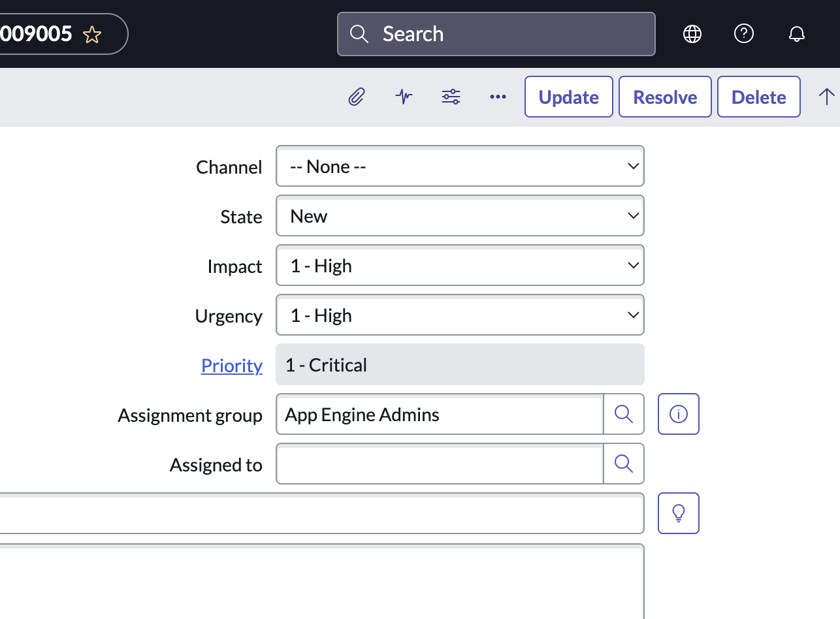Favorite the record using the star icon

pos(92,34)
